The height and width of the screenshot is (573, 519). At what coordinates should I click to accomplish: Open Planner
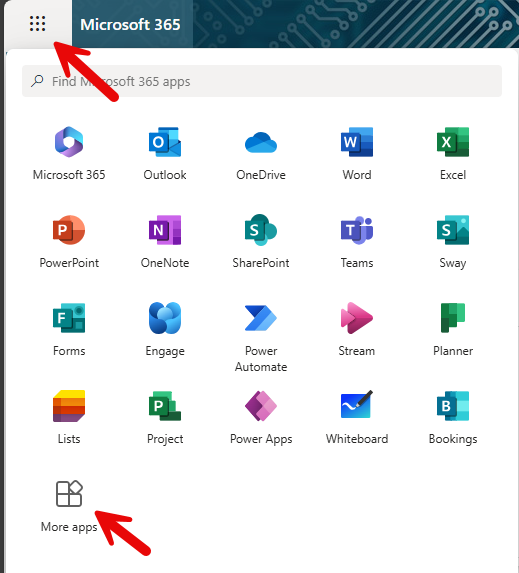(453, 318)
